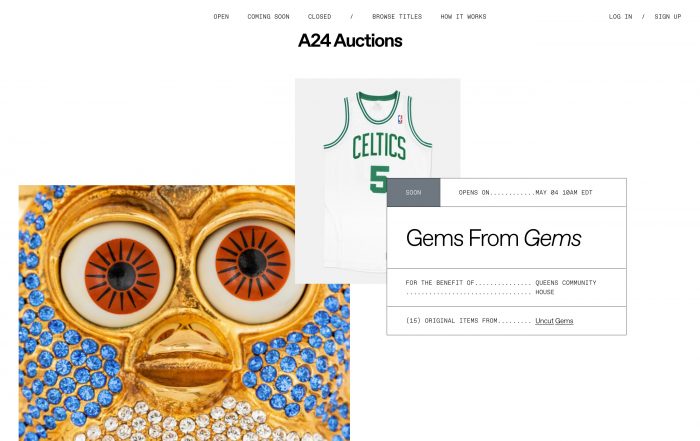Open the Gems From Gems auction title
Viewport: 700px width, 441px height.
[x=493, y=238]
